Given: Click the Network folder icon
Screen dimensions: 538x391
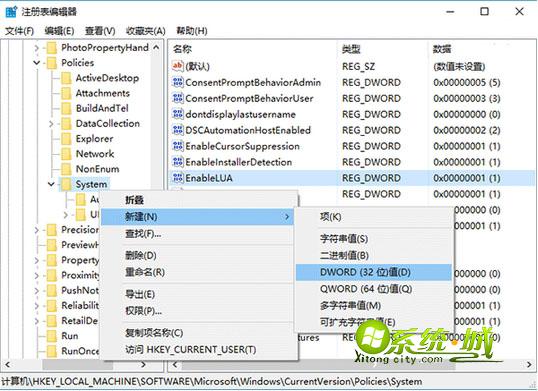Looking at the screenshot, I should pyautogui.click(x=66, y=154).
